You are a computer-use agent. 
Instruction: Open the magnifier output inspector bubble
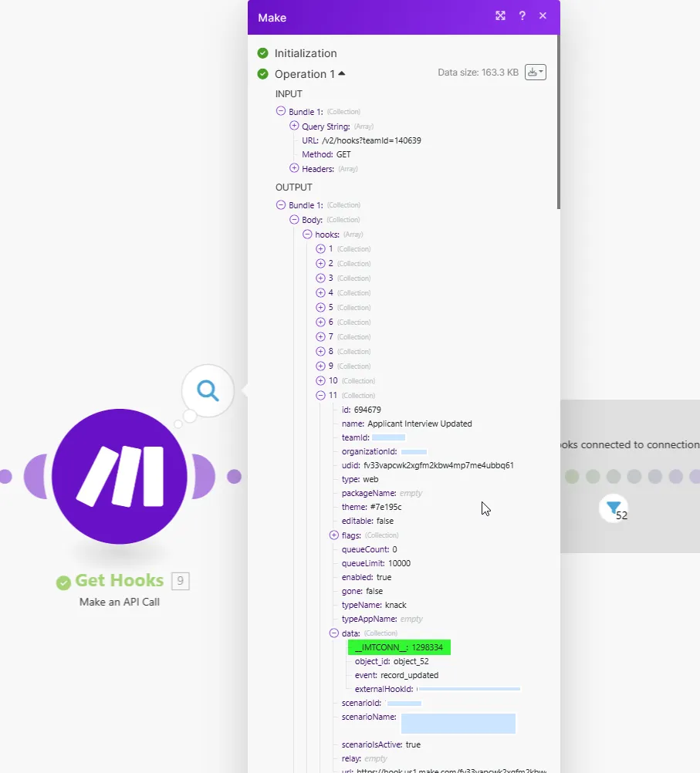pyautogui.click(x=208, y=391)
